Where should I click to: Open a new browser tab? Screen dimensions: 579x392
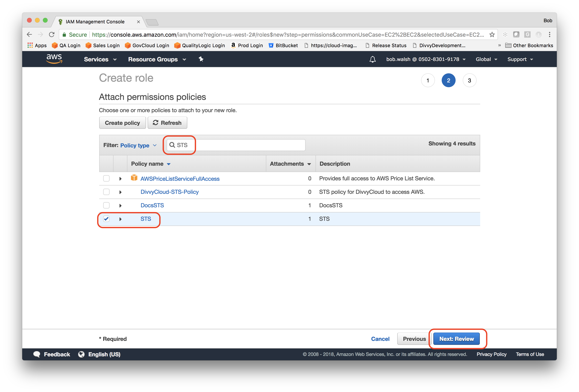[152, 22]
